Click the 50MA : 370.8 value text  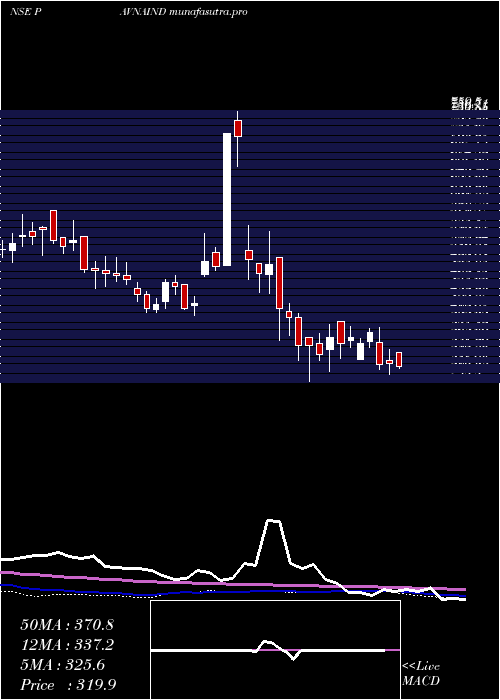tap(67, 625)
